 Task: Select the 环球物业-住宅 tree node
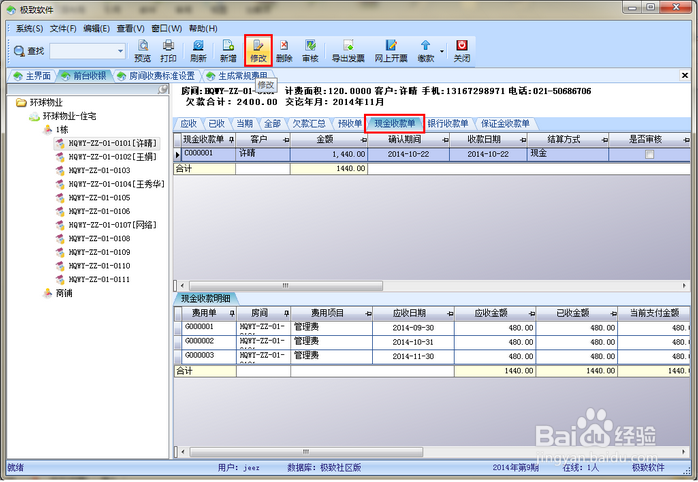(x=62, y=117)
